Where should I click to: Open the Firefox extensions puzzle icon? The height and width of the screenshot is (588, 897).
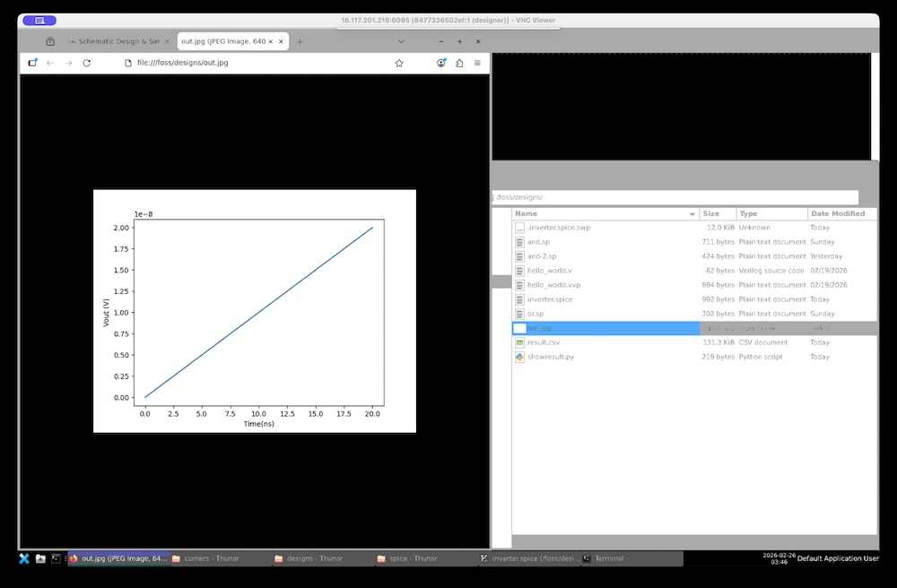click(459, 63)
